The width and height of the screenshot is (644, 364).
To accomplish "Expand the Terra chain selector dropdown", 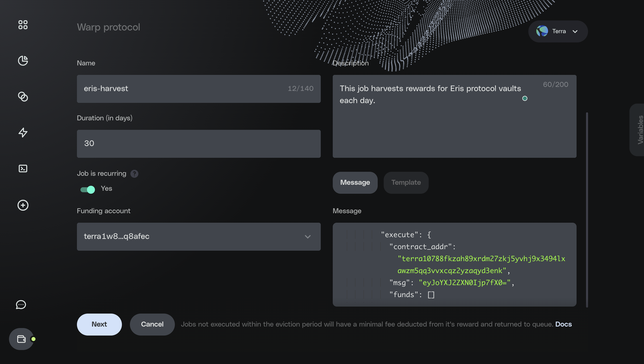I will pos(558,31).
